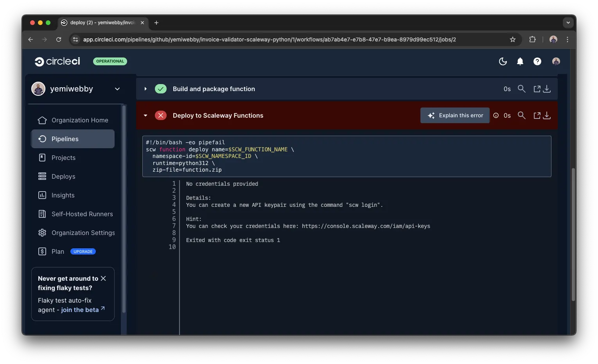Click info icon beside Explain this error
Screen dimensions: 598x364
pos(496,115)
